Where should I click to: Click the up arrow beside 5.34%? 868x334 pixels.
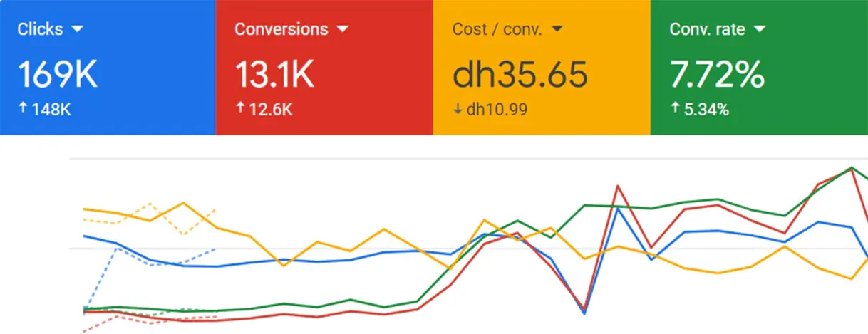(x=673, y=109)
